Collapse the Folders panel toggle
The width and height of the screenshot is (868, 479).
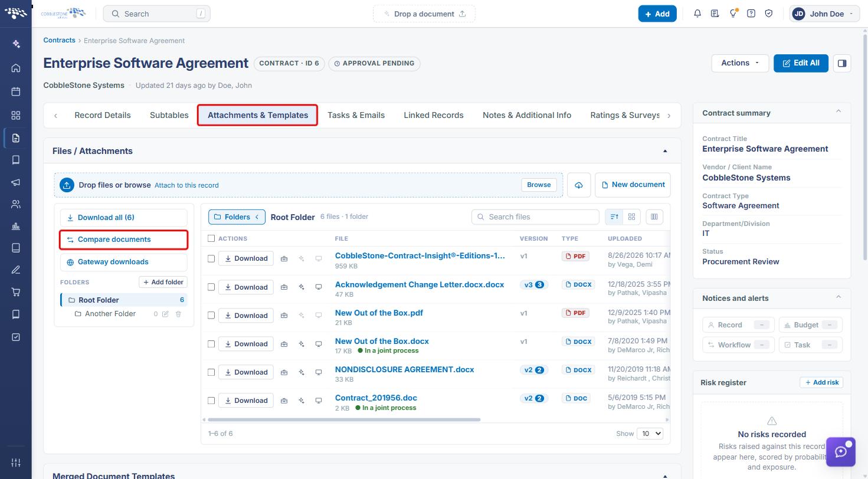pos(237,217)
